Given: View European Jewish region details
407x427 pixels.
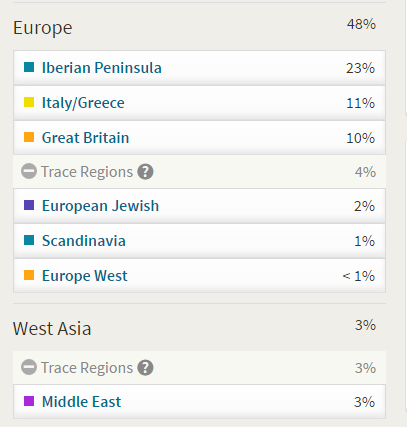Looking at the screenshot, I should (100, 206).
